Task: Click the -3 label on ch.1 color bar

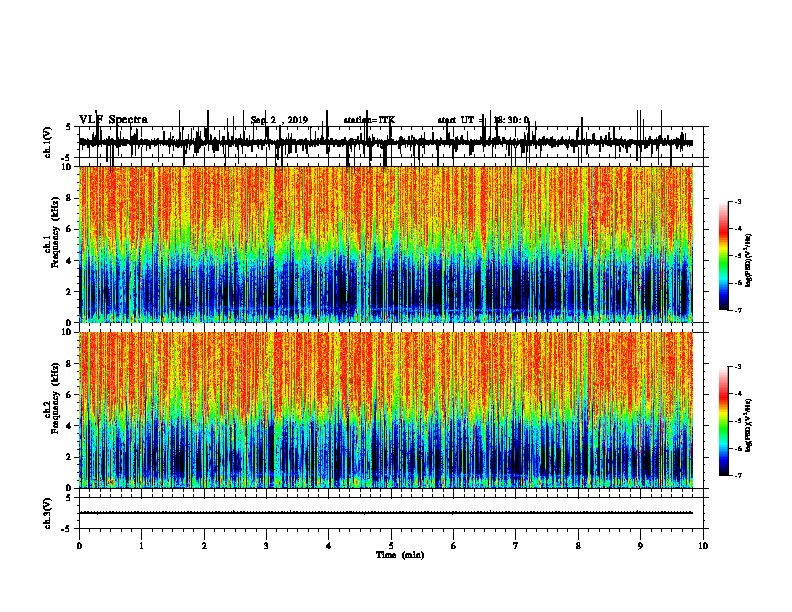Action: 738,201
